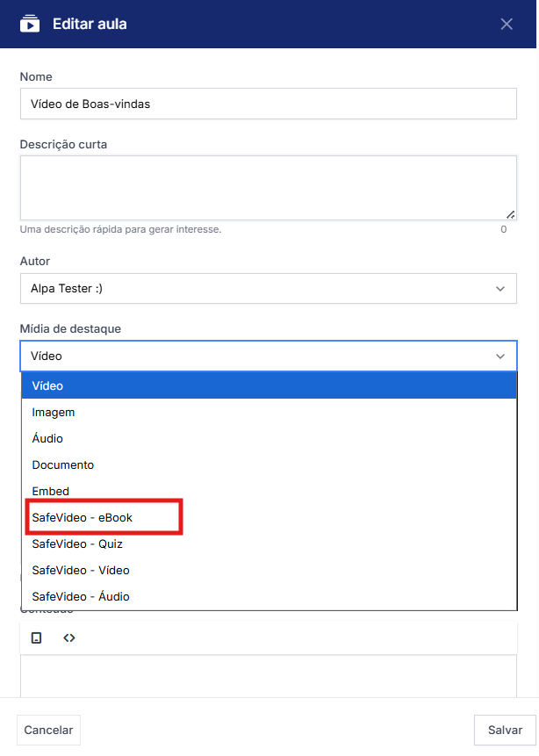Close the Editar aula dialog
Image resolution: width=539 pixels, height=756 pixels.
point(507,24)
